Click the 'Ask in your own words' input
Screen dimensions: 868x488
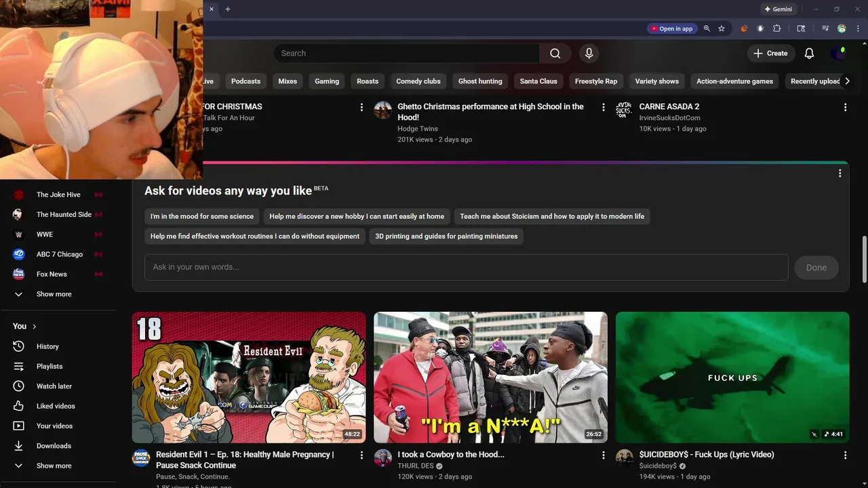(x=466, y=267)
